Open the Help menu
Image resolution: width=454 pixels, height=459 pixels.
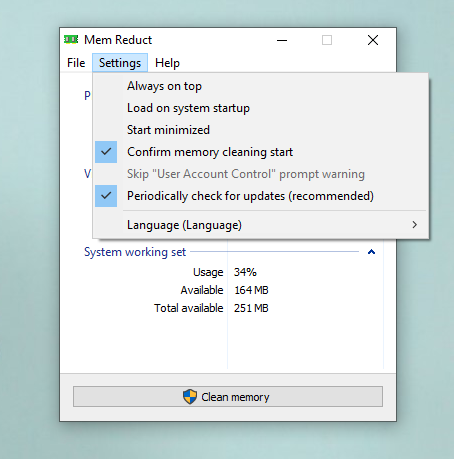coord(167,63)
